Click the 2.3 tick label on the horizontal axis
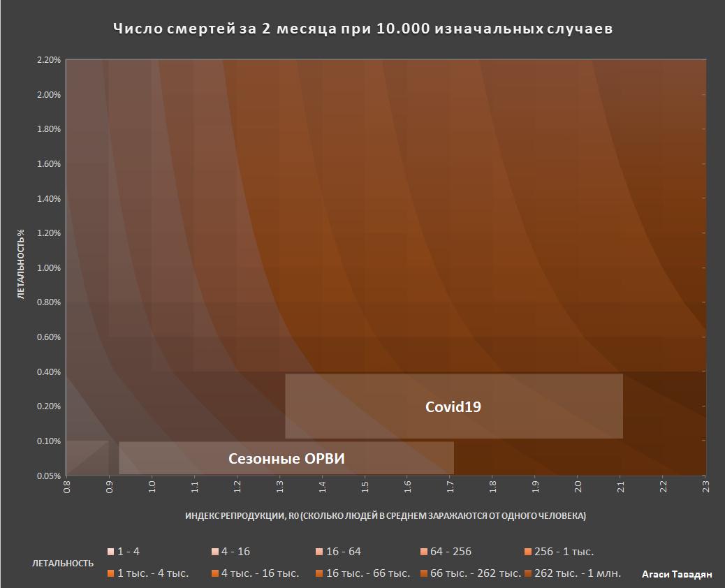The width and height of the screenshot is (725, 588). click(705, 486)
